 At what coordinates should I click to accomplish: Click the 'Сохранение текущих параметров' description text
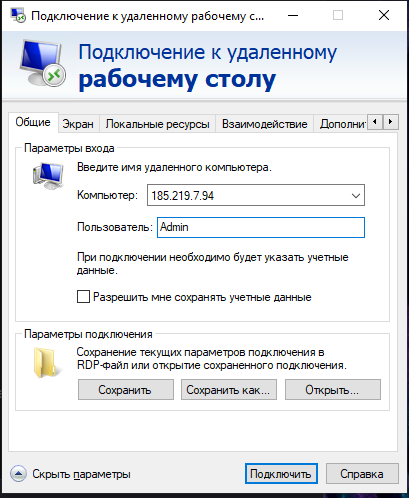[x=212, y=359]
